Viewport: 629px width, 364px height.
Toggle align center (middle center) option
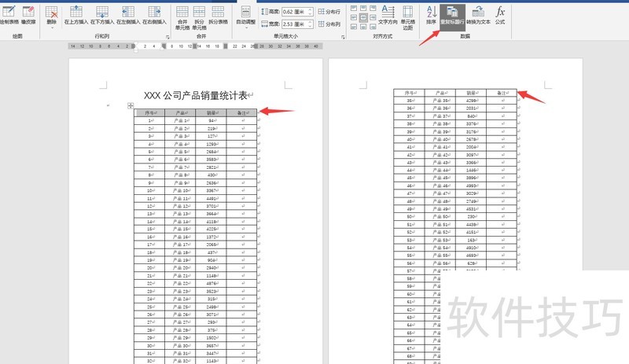click(x=363, y=17)
